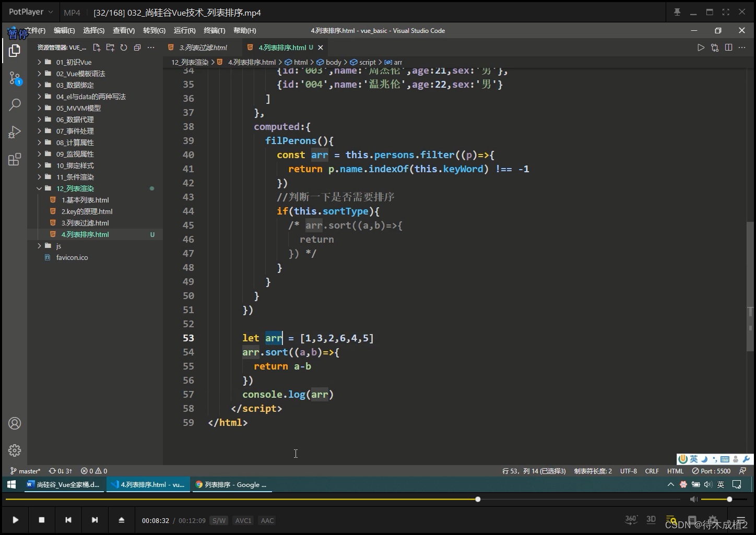Image resolution: width=756 pixels, height=535 pixels.
Task: Click the Run triangle icon in the editor toolbar
Action: point(701,47)
